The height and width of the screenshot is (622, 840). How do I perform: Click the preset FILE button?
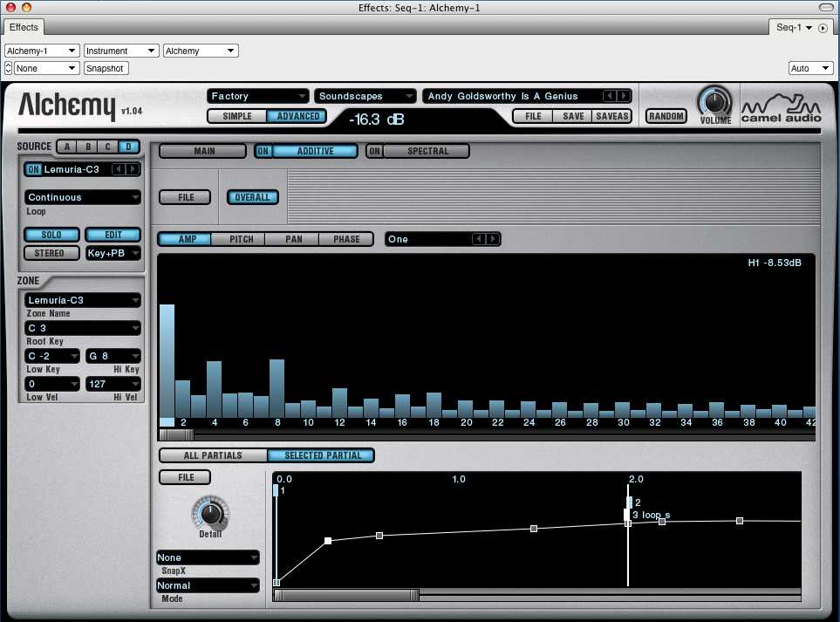click(532, 116)
